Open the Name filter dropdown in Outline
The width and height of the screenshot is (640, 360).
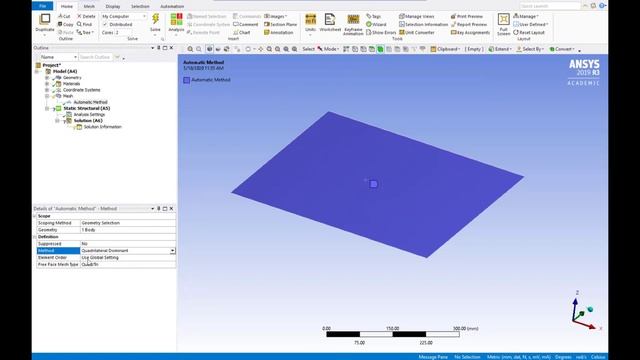coord(75,57)
